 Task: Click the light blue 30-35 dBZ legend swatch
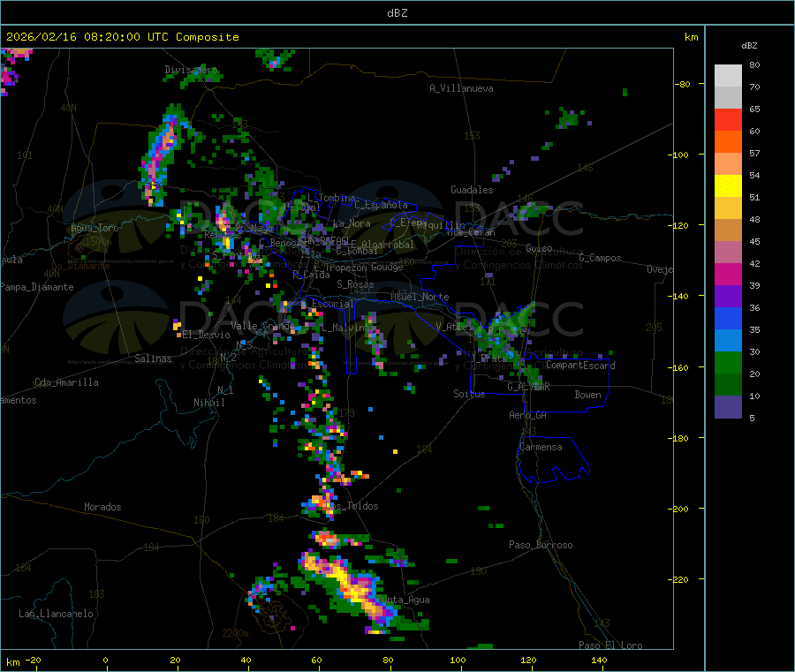[x=728, y=341]
